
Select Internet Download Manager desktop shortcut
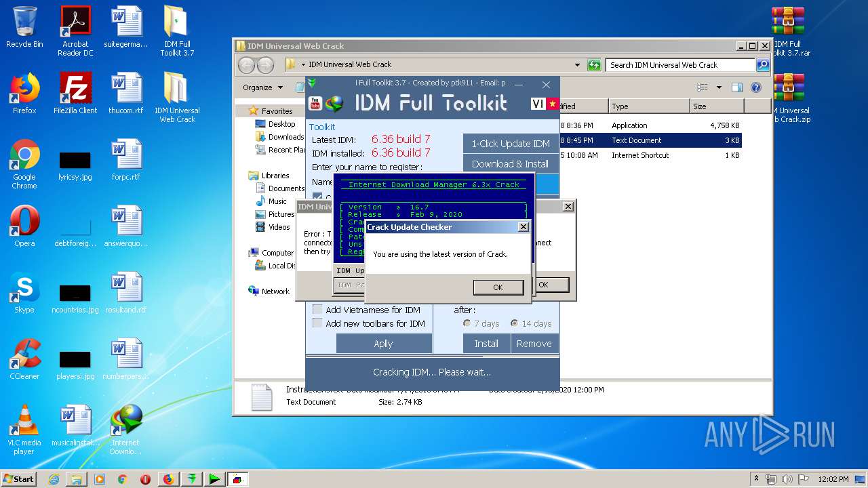[x=125, y=430]
